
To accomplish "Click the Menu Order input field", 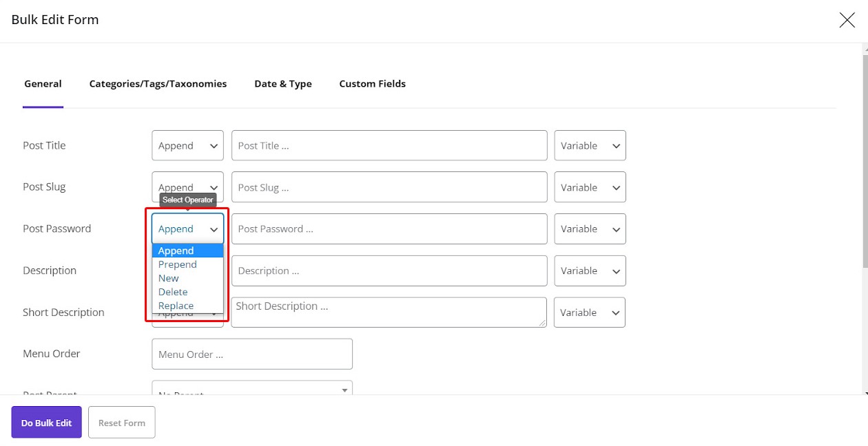I will pos(251,354).
